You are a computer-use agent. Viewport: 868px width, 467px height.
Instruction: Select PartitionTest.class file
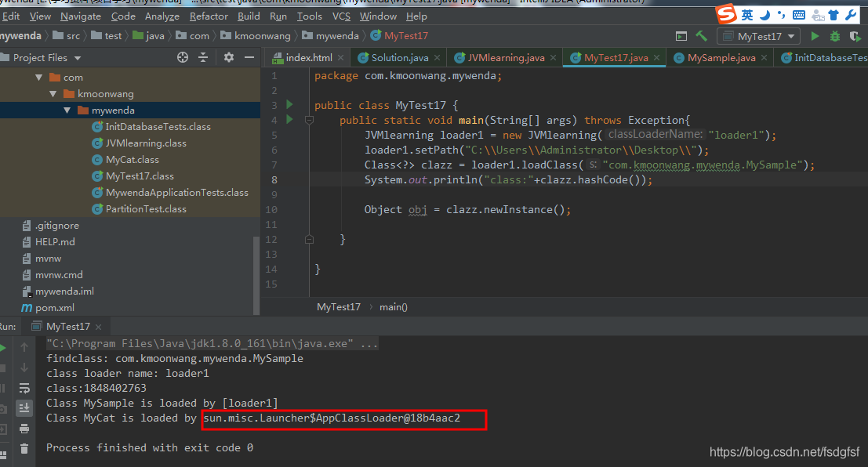(x=139, y=209)
